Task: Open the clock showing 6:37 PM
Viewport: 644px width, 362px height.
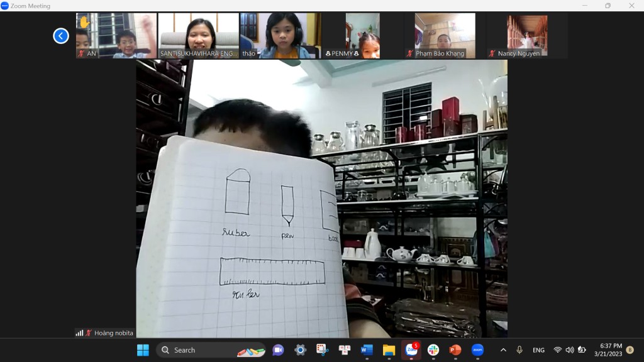Action: tap(610, 350)
